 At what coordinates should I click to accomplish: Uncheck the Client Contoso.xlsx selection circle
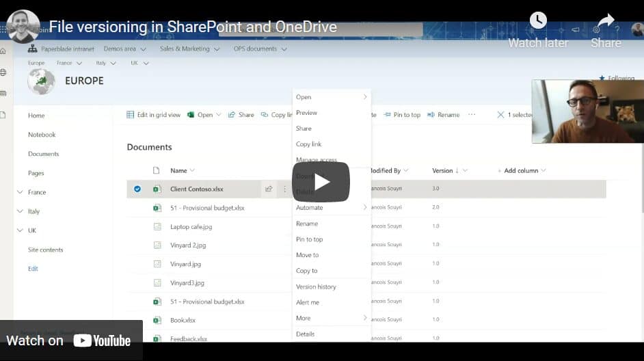click(x=137, y=189)
